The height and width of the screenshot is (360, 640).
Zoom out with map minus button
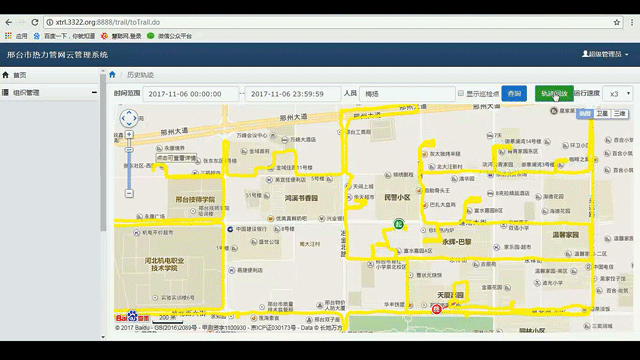pos(129,193)
